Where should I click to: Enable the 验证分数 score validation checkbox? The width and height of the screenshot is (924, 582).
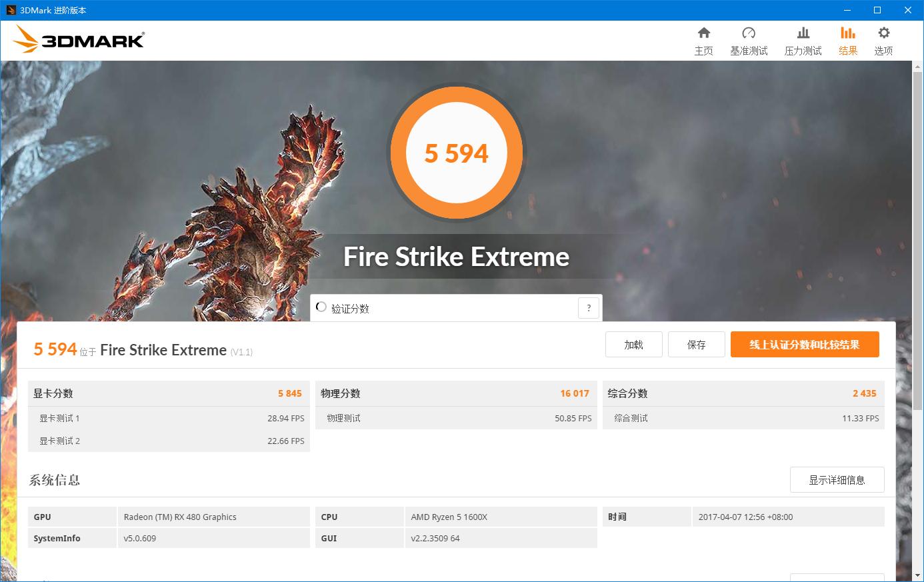coord(321,307)
